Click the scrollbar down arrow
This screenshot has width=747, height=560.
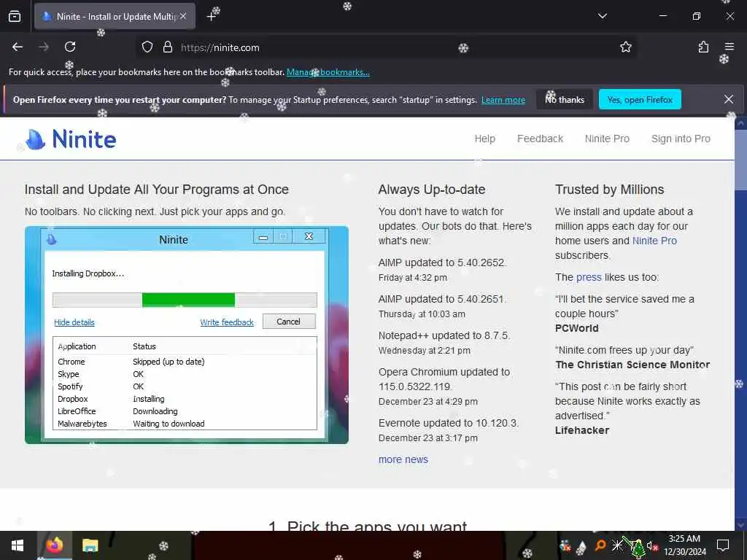point(740,524)
